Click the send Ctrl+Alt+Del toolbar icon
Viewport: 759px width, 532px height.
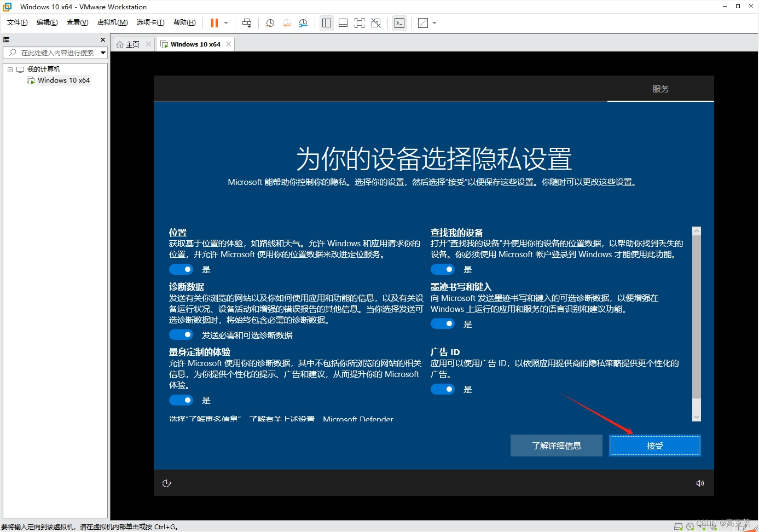247,23
